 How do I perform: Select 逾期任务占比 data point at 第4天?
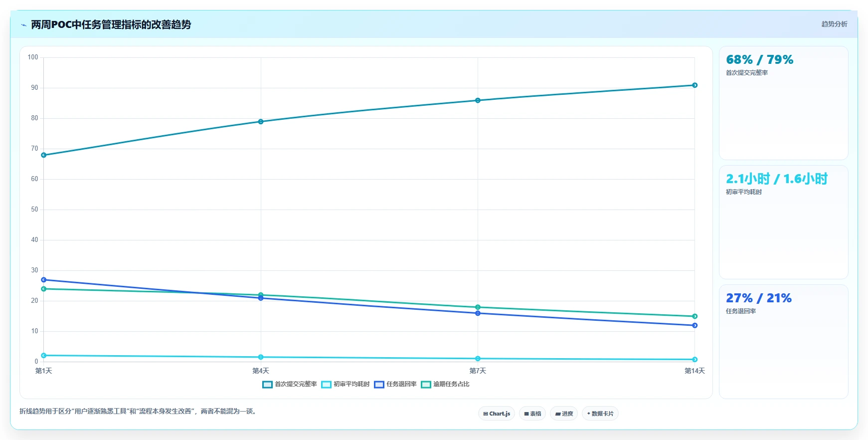261,295
